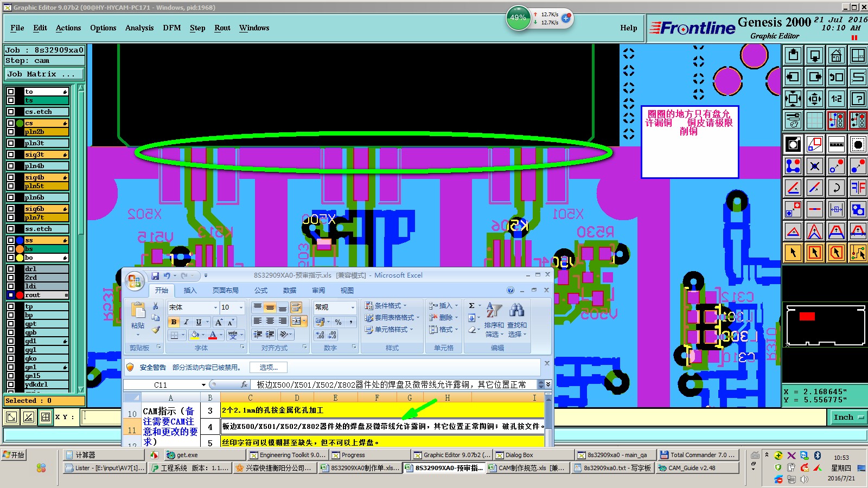Screen dimensions: 868x488
Task: Expand the Excel formula bar
Action: tap(548, 384)
